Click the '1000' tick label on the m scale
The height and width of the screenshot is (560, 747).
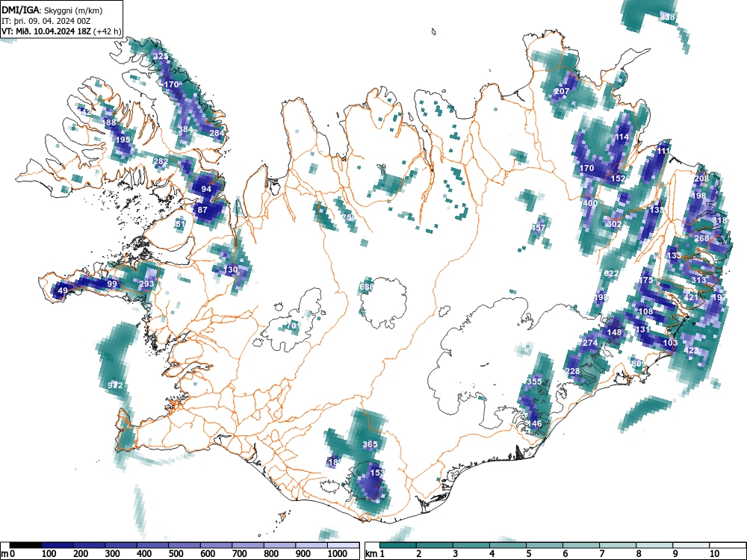point(337,554)
